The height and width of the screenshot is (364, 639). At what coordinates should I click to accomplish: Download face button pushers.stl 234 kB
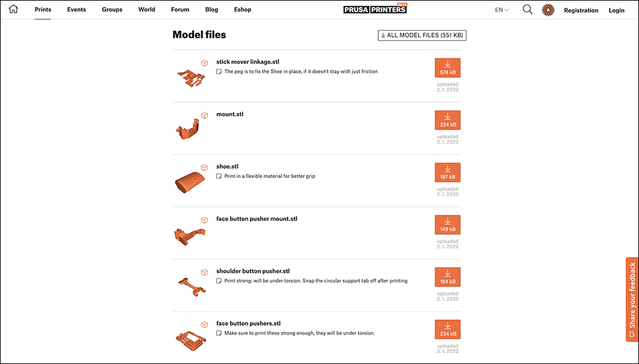coord(447,330)
